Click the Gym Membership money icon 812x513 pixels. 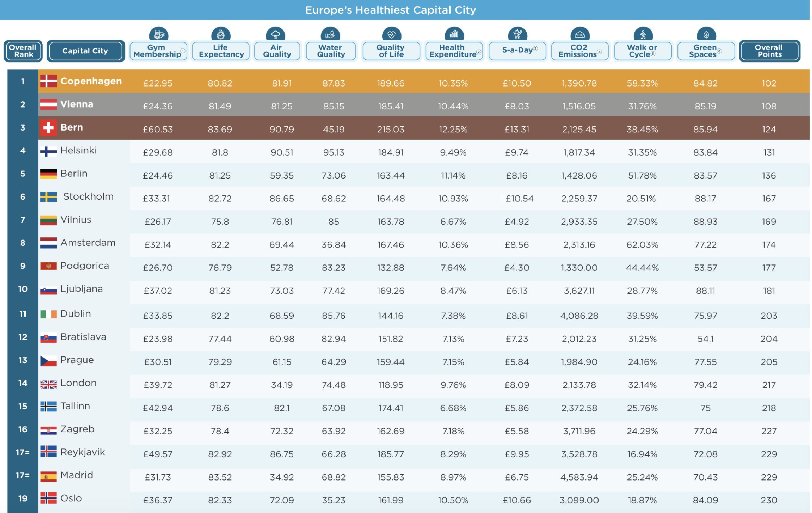(x=158, y=35)
